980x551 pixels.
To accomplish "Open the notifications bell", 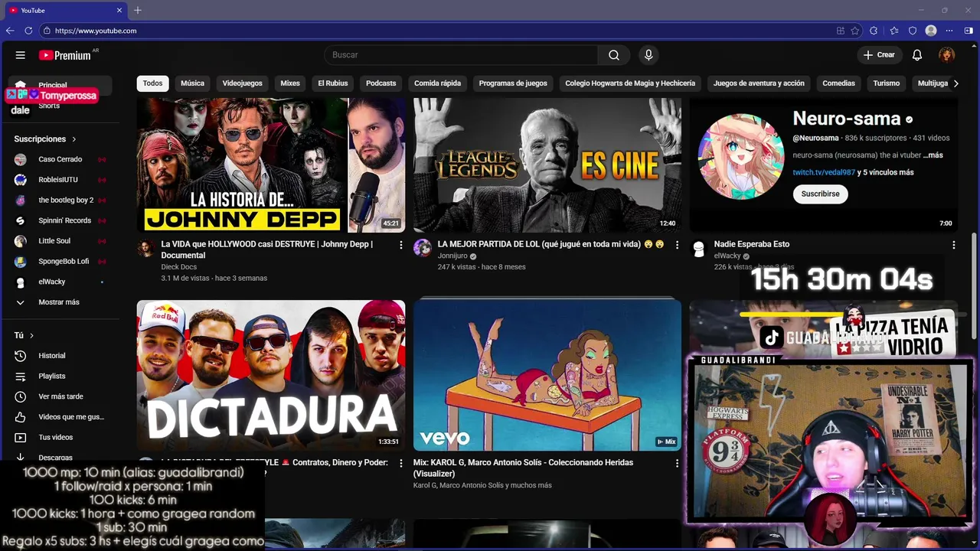I will click(x=917, y=55).
